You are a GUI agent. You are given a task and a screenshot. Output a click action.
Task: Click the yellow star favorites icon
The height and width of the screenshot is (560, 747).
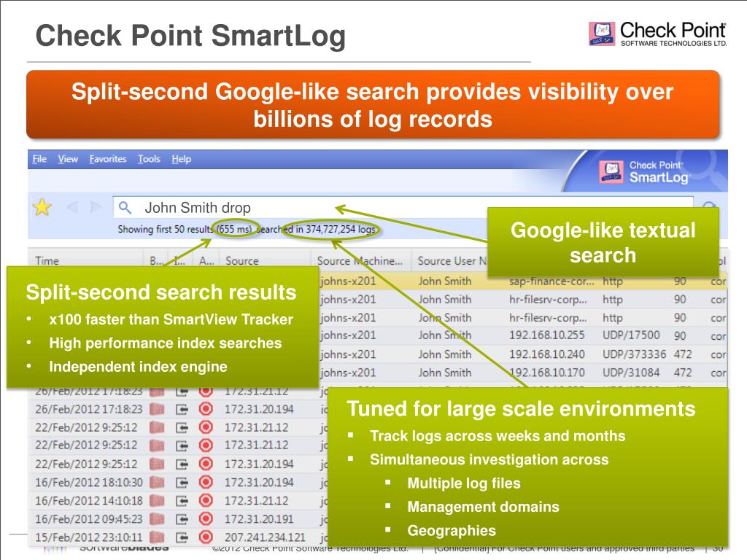coord(42,207)
